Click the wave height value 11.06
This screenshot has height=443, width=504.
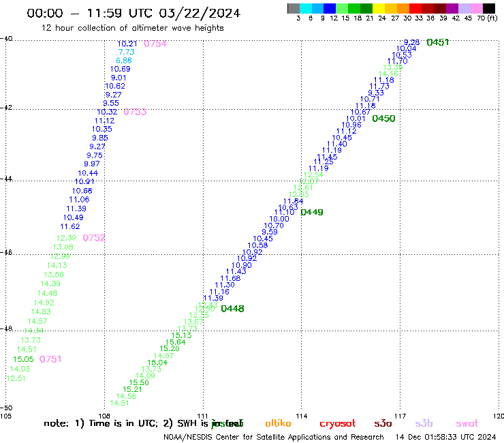click(x=79, y=200)
